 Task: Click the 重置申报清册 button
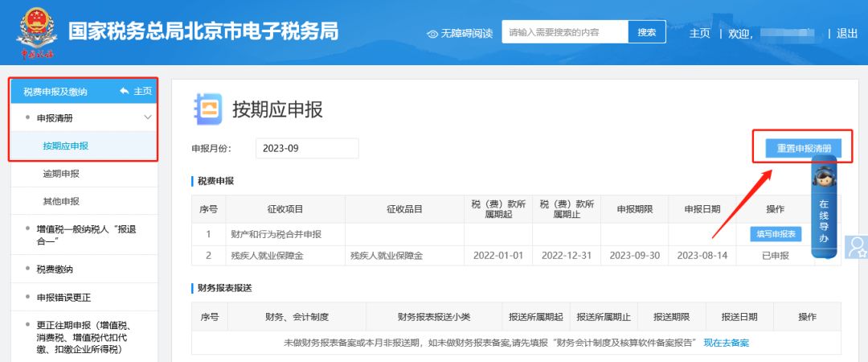pos(803,149)
